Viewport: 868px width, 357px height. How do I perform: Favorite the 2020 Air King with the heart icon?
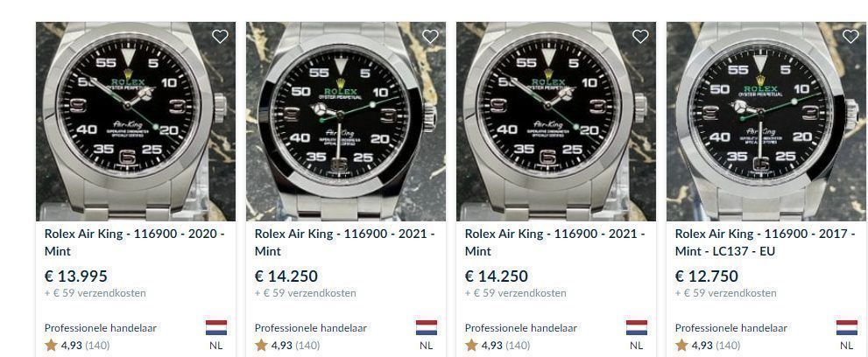[x=220, y=37]
